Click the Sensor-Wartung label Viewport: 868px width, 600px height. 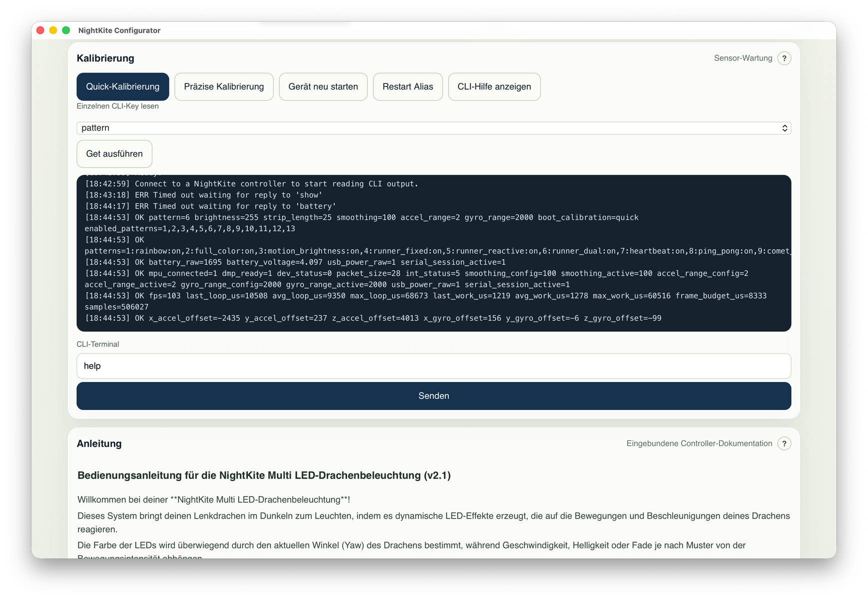point(743,58)
